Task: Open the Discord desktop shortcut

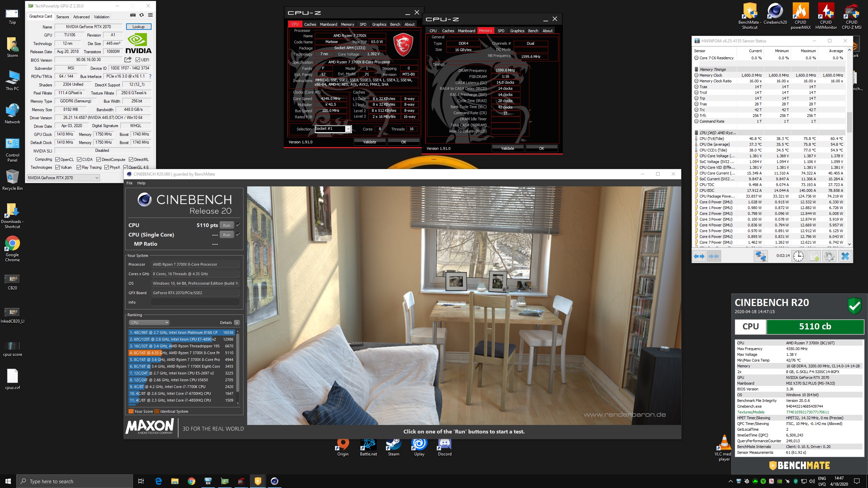Action: coord(445,447)
